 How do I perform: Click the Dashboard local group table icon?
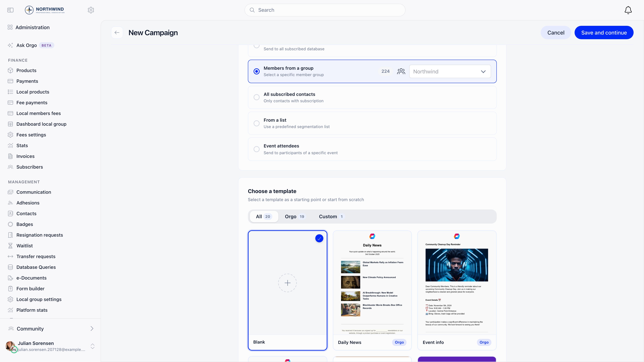[10, 124]
